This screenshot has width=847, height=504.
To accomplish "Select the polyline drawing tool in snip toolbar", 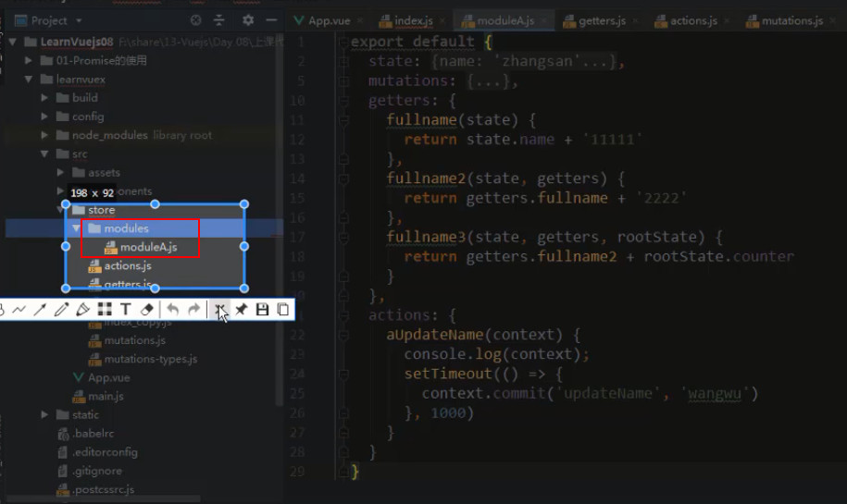I will point(19,309).
